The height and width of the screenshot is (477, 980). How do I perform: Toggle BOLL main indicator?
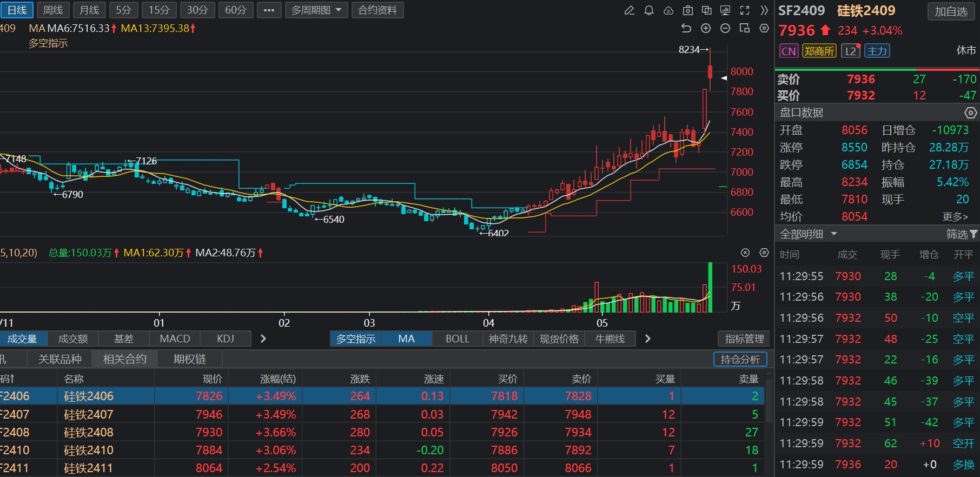coord(458,339)
